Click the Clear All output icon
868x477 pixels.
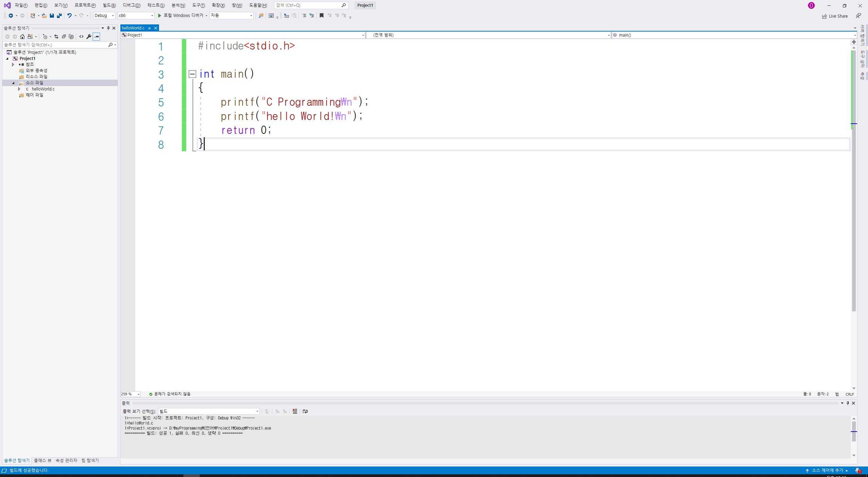click(295, 411)
